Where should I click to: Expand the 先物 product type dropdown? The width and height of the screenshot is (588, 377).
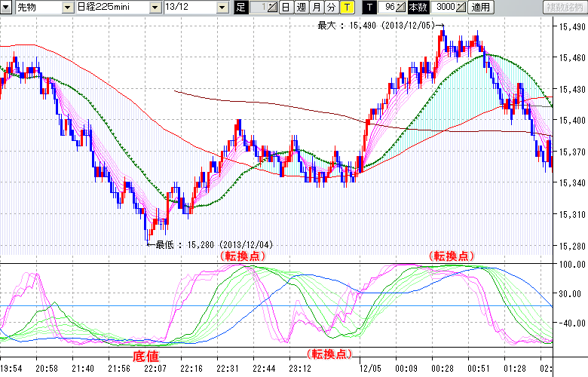coord(49,8)
